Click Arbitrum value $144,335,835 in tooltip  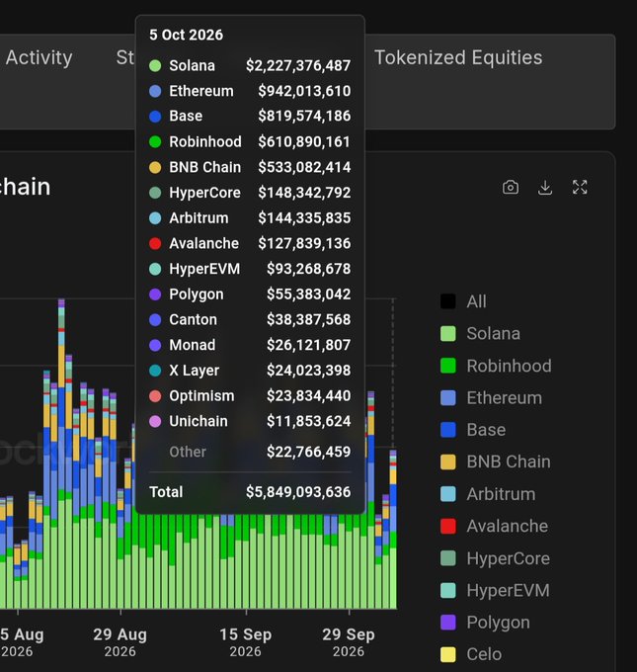(304, 217)
